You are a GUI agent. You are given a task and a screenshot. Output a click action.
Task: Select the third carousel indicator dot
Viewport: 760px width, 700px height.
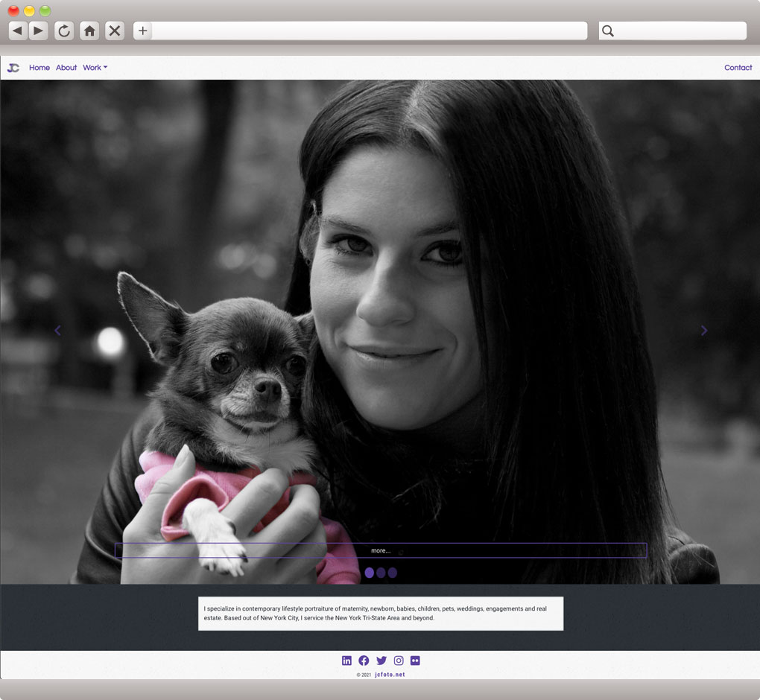[x=393, y=573]
